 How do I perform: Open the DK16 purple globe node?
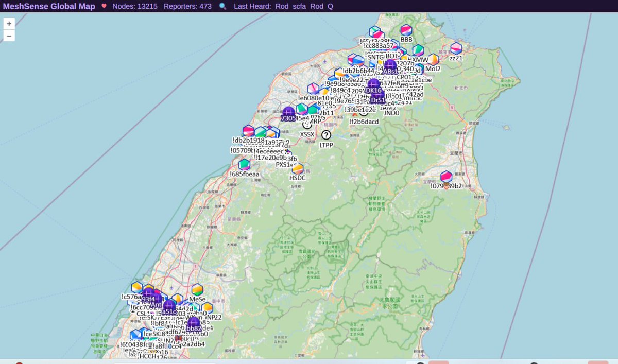point(373,85)
